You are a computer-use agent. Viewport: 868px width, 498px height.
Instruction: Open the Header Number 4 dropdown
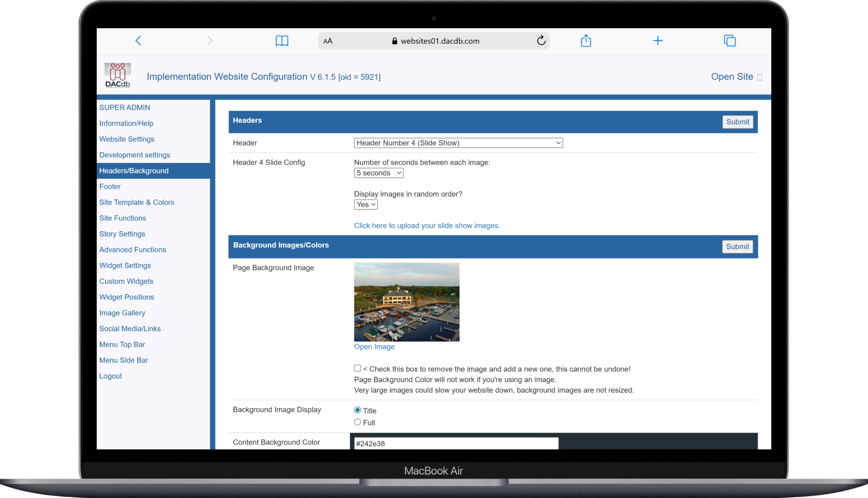tap(458, 143)
